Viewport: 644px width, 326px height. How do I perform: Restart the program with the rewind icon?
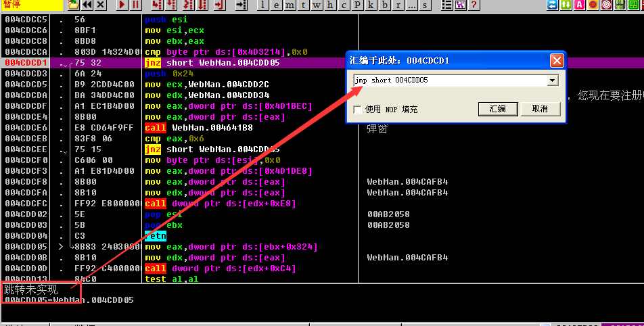pos(87,5)
